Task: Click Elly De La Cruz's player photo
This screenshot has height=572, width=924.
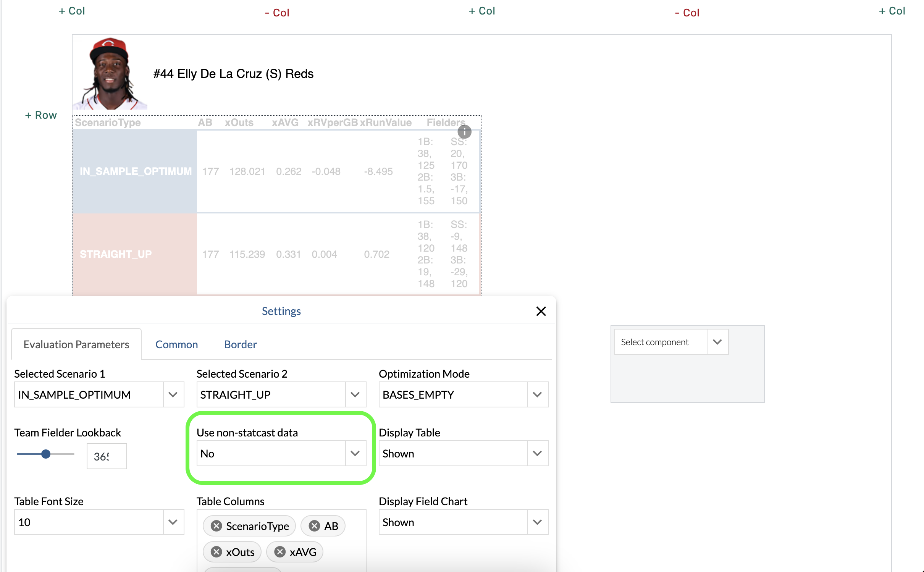Action: tap(110, 73)
